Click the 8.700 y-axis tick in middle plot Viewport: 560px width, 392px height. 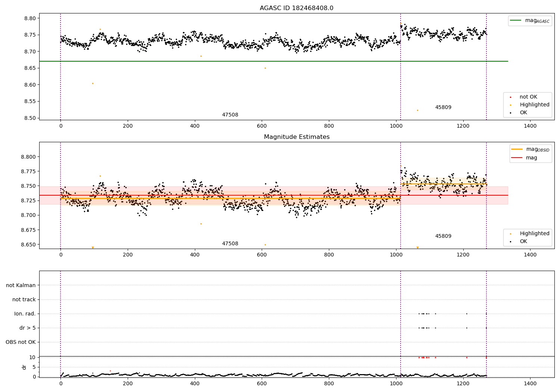click(x=28, y=215)
